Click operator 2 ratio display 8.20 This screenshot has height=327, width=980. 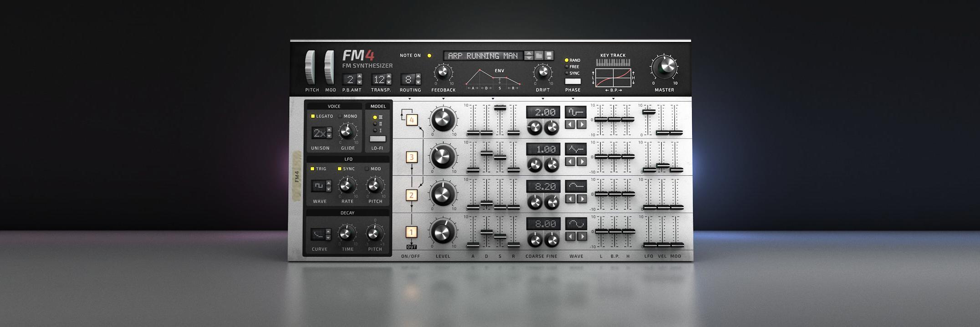(x=543, y=187)
